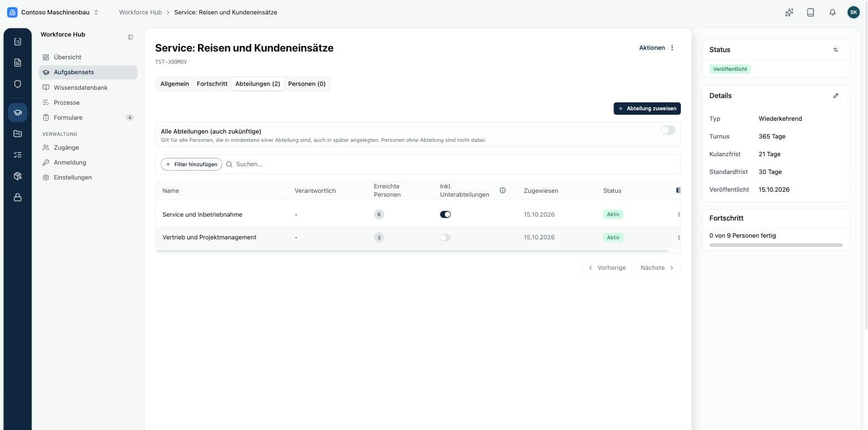Open the AI sparkle assistant icon
This screenshot has height=430, width=868.
pyautogui.click(x=789, y=12)
